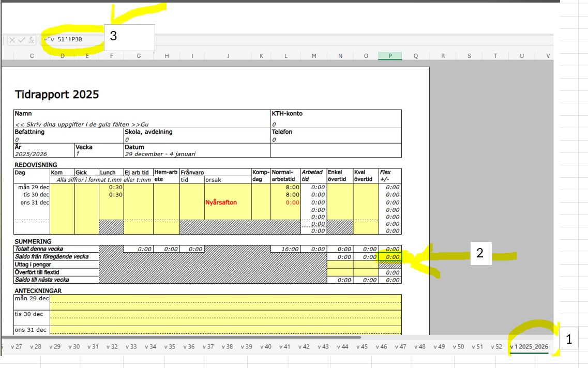Switch to the v 27 sheet tab
Viewport: 588px width, 368px height.
(x=17, y=347)
